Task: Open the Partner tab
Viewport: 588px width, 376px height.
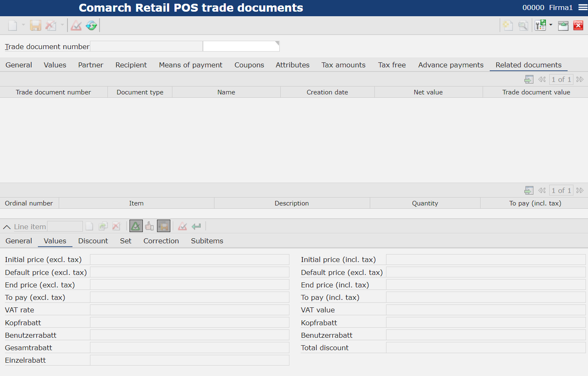Action: [x=91, y=65]
